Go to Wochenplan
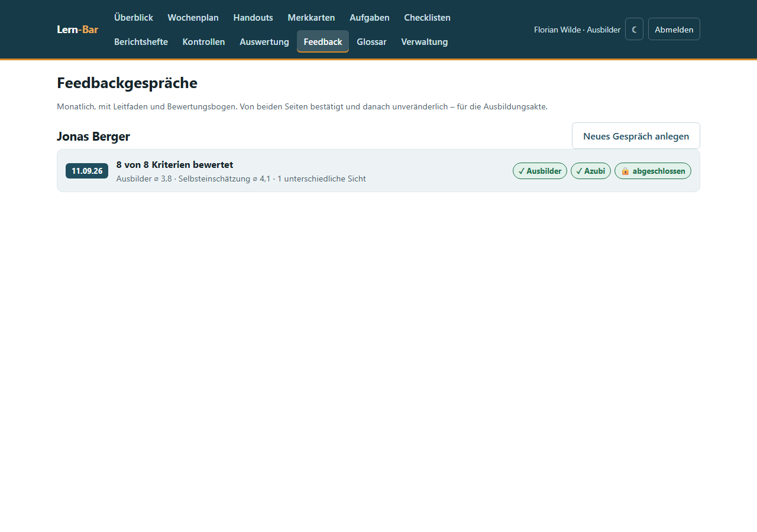The image size is (757, 532). pos(193,18)
